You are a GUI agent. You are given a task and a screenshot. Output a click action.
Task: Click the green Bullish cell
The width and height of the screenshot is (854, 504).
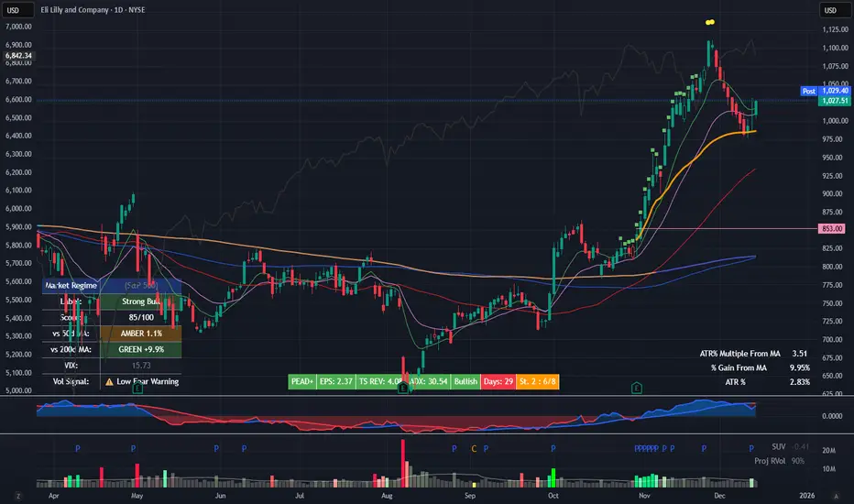[x=465, y=381]
